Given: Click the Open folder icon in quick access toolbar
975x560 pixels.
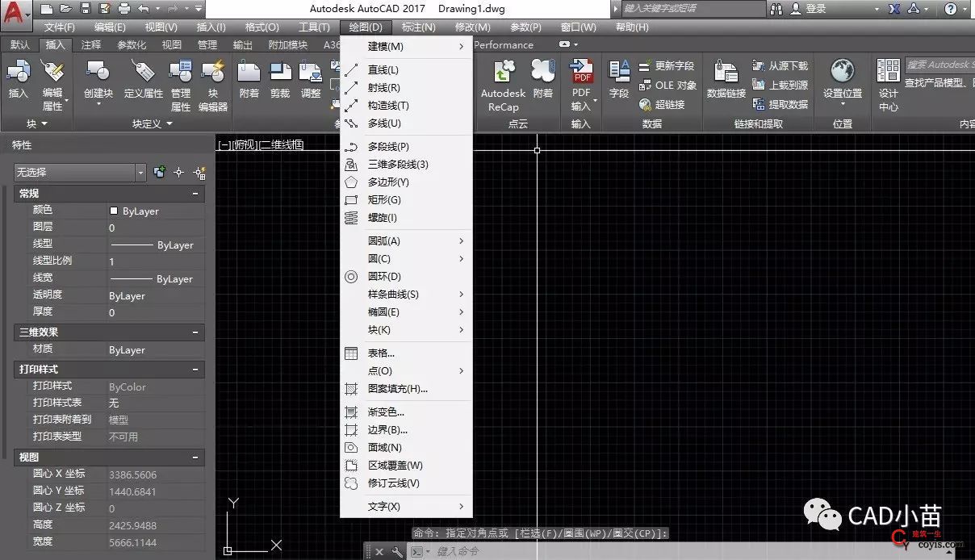Looking at the screenshot, I should coord(65,9).
